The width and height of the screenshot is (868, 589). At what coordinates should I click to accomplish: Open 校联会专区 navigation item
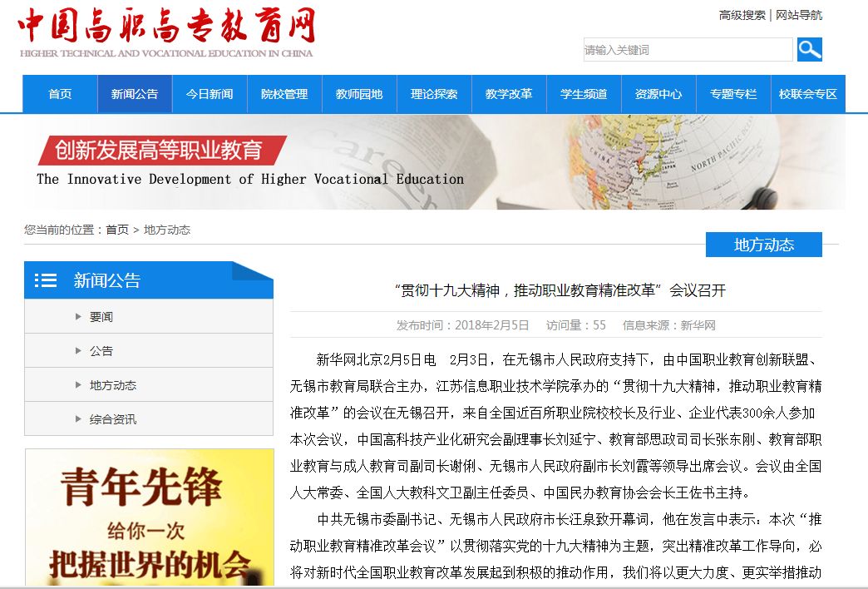[x=808, y=94]
